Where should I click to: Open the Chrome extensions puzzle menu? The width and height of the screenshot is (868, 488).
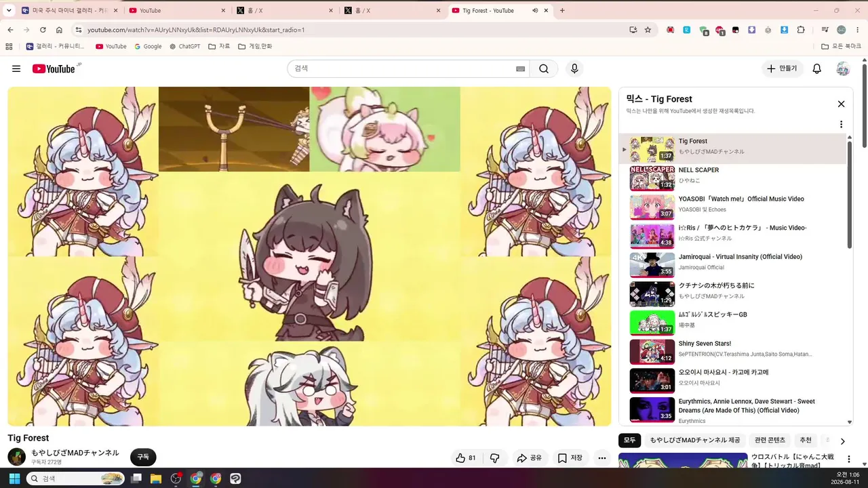(x=801, y=30)
